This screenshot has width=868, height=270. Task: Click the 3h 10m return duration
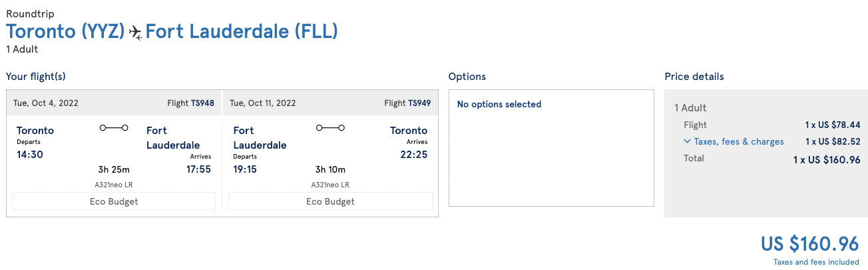(330, 169)
